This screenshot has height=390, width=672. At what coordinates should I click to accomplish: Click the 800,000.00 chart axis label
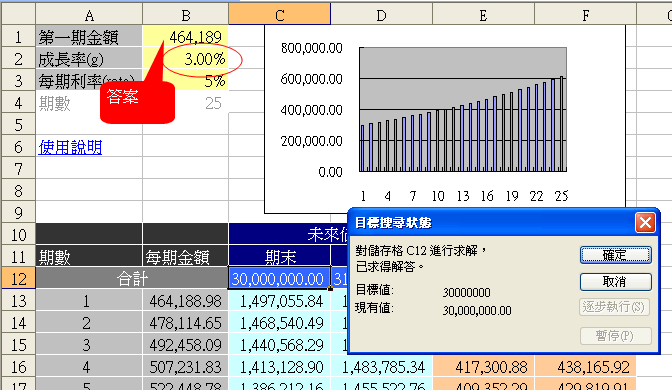[x=312, y=48]
